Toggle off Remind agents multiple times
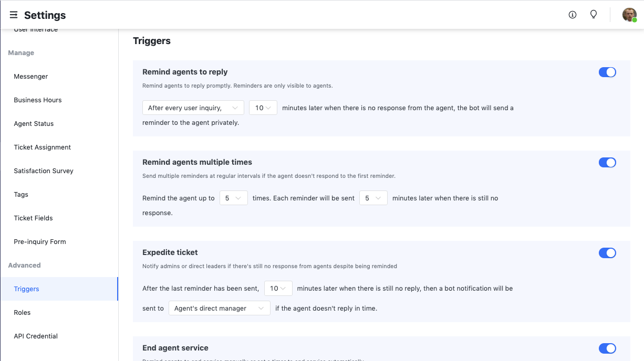644x361 pixels. click(607, 162)
